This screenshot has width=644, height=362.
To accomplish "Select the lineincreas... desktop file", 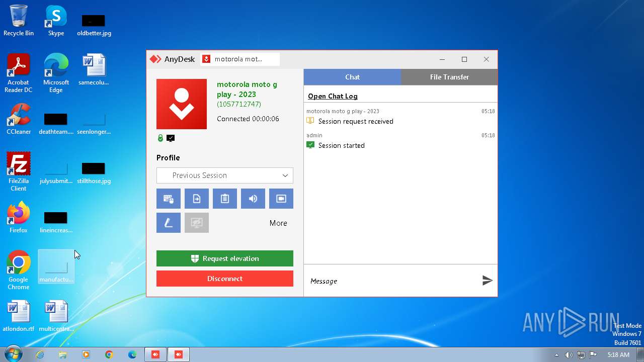I will (56, 222).
